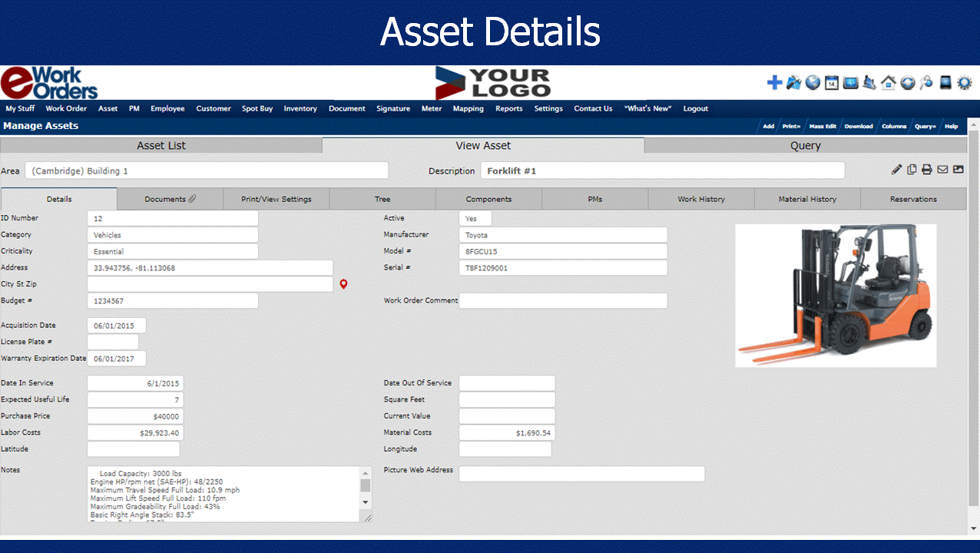The width and height of the screenshot is (980, 553).
Task: Click the blue monitor screen icon
Action: pos(850,83)
